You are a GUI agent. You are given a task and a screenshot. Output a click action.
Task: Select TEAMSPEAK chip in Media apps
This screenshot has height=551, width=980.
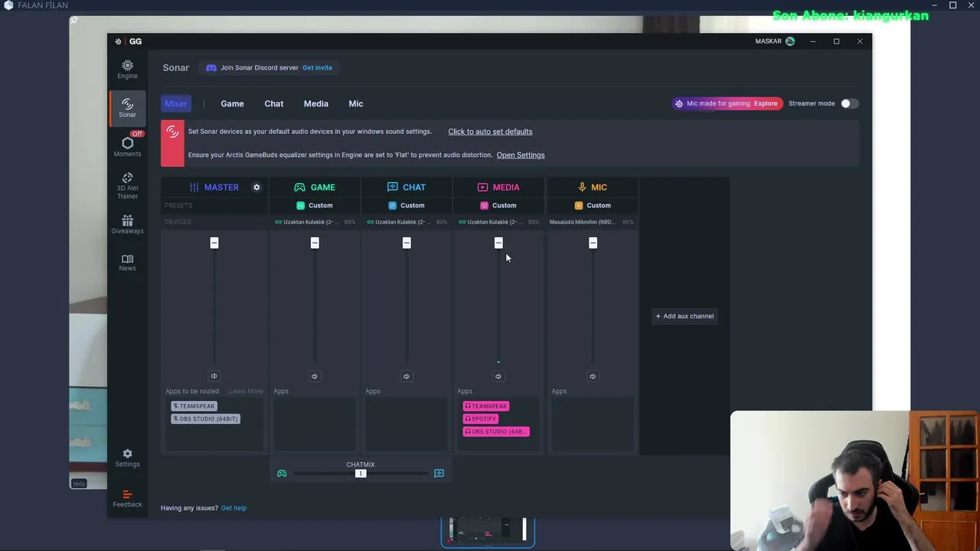[x=486, y=406]
